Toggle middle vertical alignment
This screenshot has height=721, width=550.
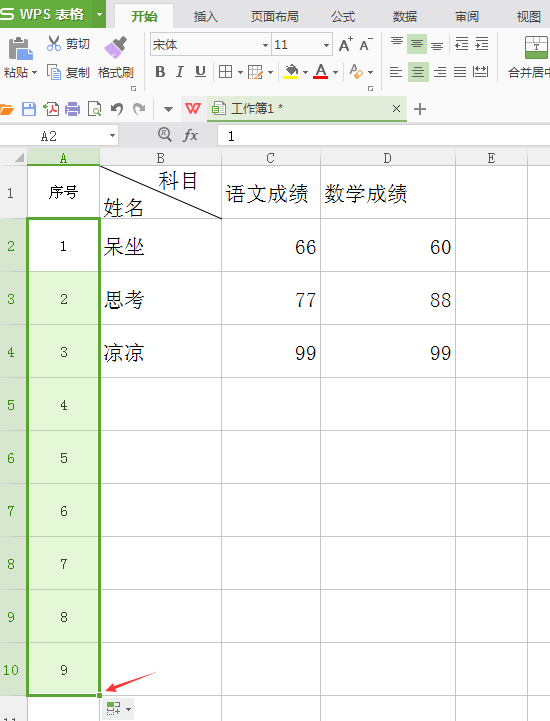(x=417, y=44)
